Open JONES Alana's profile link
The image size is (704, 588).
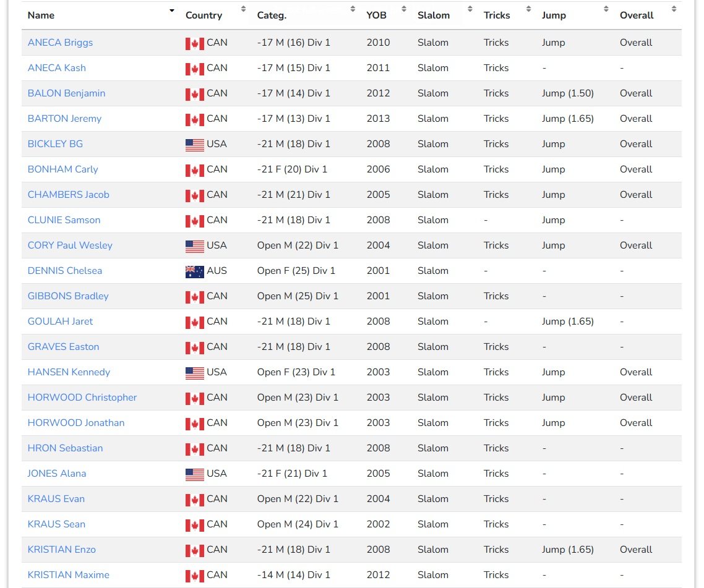click(56, 474)
